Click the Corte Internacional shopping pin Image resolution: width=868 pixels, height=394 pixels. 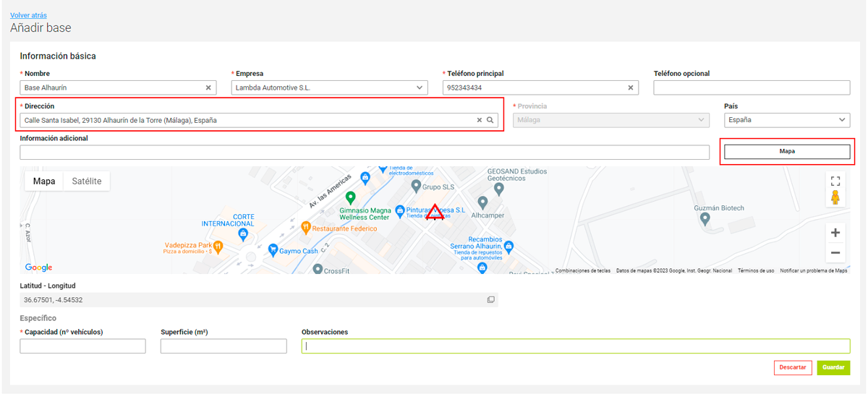244,234
